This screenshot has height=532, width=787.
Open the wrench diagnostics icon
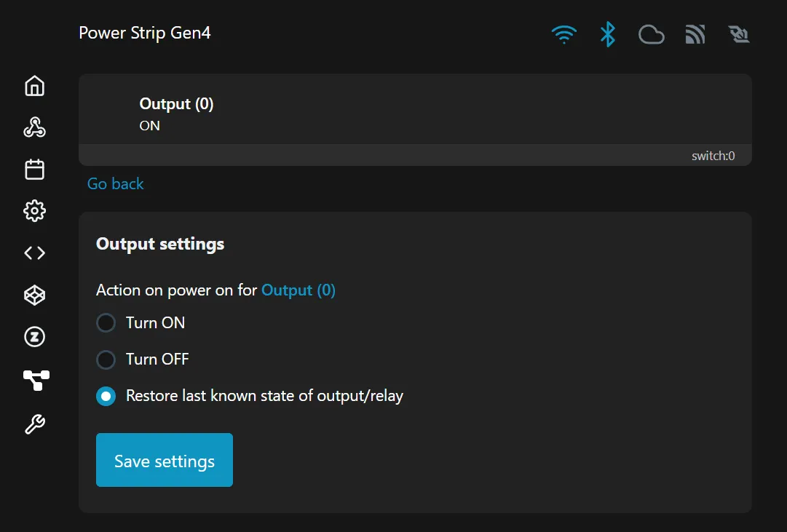point(35,424)
